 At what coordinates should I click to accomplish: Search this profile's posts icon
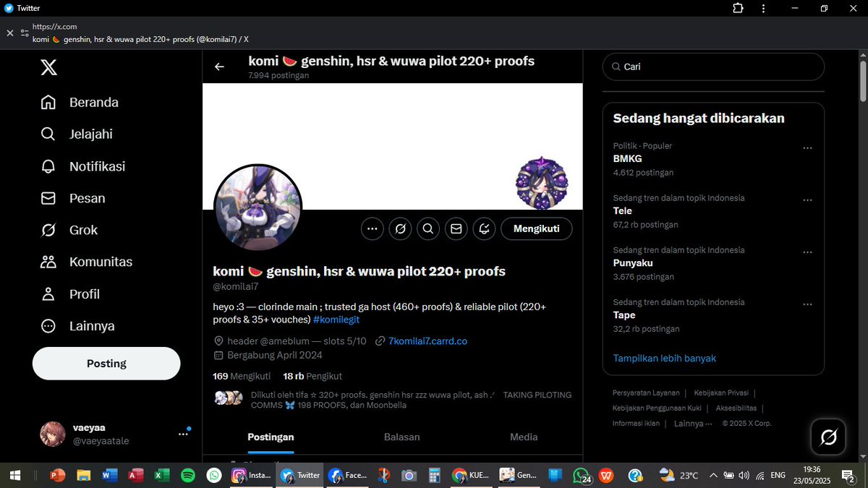pyautogui.click(x=427, y=229)
